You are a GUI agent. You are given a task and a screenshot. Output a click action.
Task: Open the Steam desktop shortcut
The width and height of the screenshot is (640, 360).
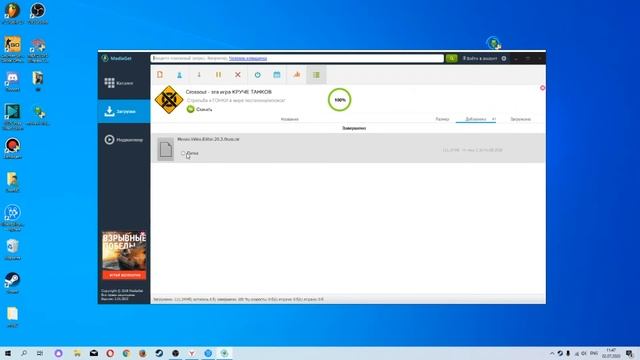point(12,282)
